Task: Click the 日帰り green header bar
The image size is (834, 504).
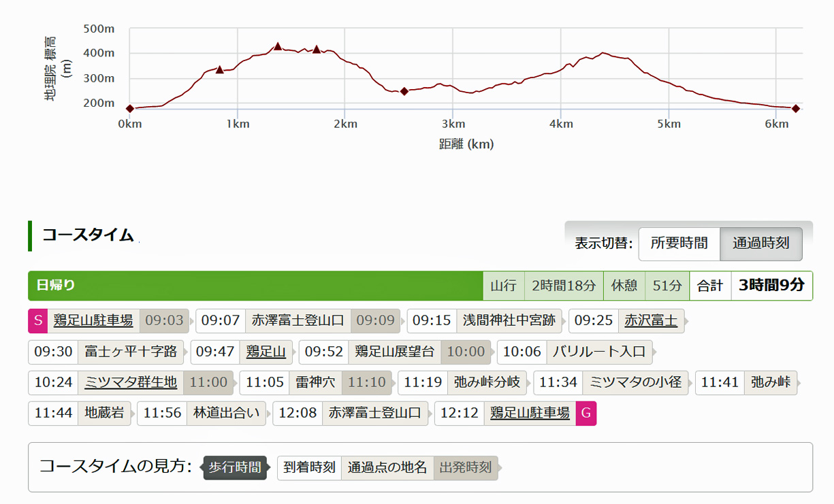Action: pyautogui.click(x=255, y=286)
